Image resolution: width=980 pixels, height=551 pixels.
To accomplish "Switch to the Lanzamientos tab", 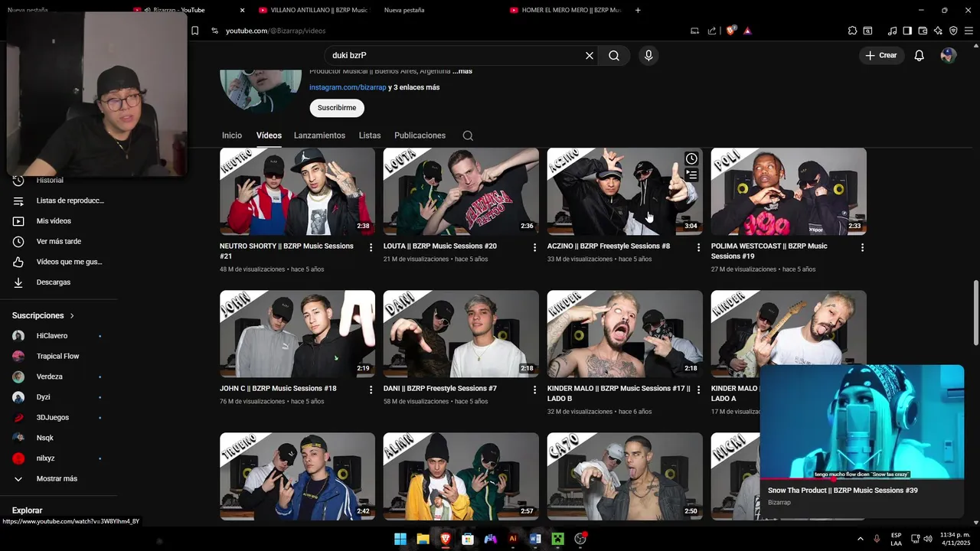I will pyautogui.click(x=319, y=135).
